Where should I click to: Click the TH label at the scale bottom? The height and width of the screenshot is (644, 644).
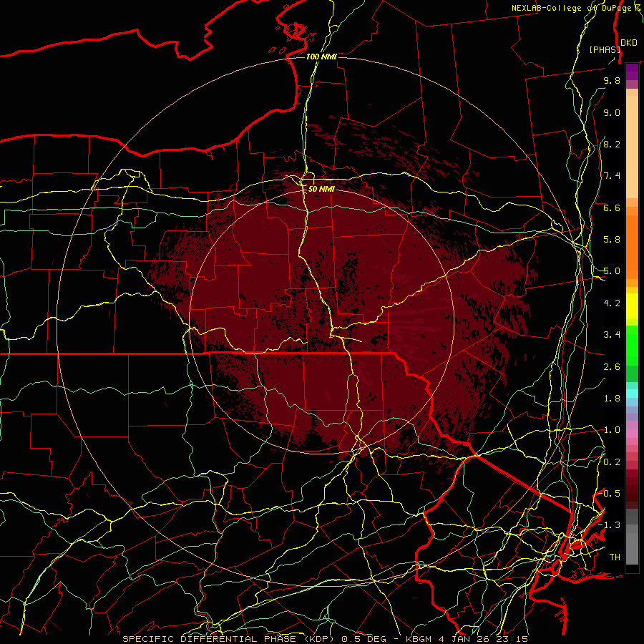pos(615,557)
